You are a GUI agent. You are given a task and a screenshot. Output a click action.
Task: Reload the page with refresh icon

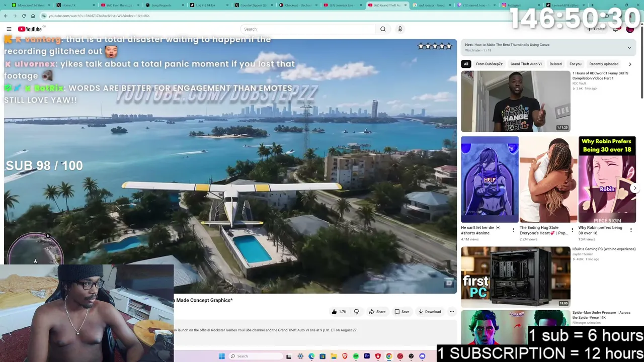tap(24, 16)
